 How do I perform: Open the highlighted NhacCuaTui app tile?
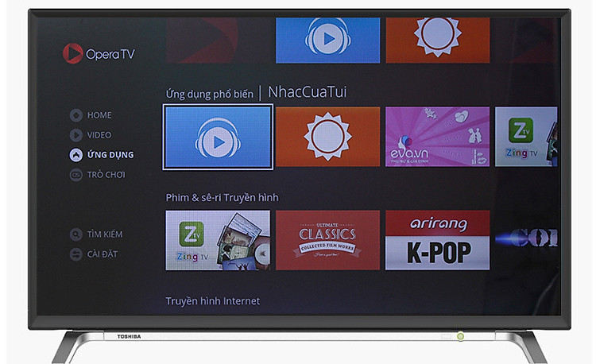tap(218, 137)
